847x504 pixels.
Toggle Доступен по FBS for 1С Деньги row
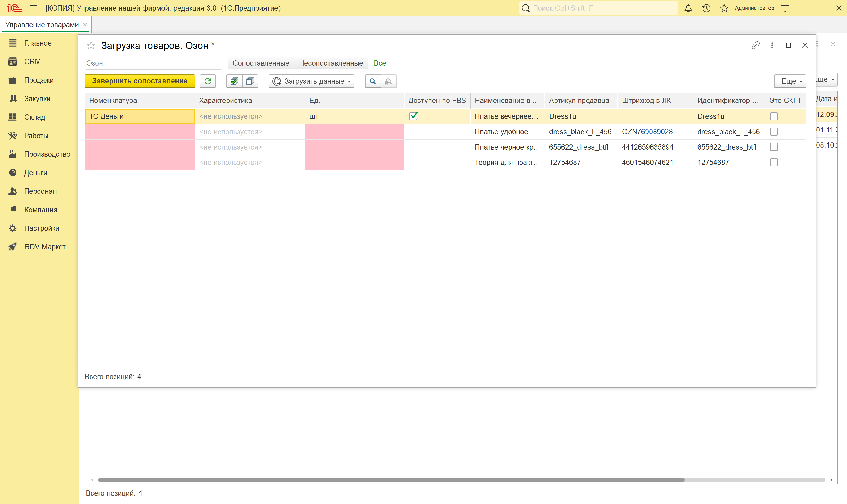pyautogui.click(x=413, y=116)
